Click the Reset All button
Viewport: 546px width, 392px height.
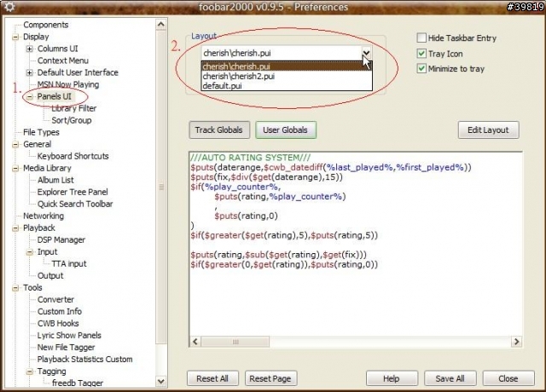[212, 378]
